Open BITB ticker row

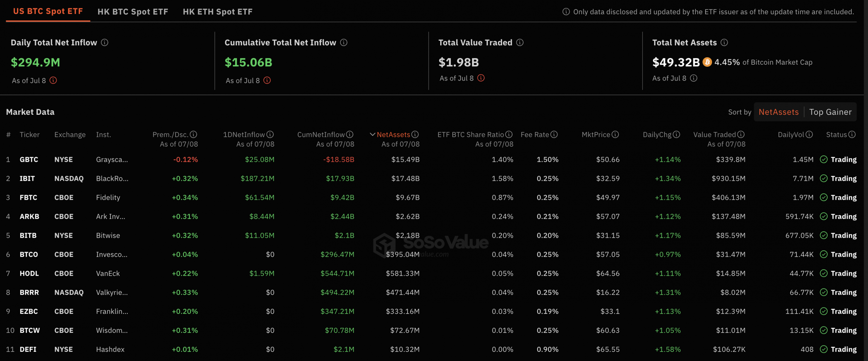click(x=431, y=235)
